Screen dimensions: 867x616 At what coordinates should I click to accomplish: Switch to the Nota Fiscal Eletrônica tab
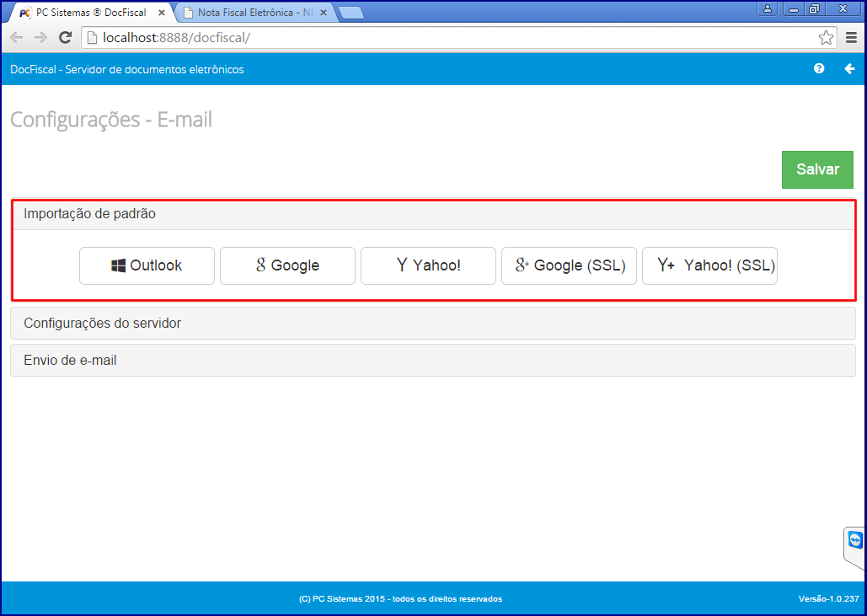[255, 12]
